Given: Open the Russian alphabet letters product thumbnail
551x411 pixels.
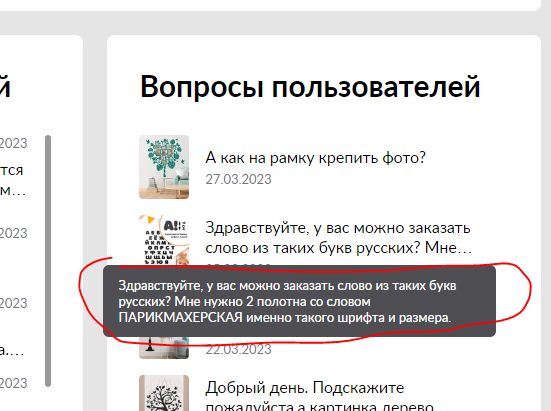Looking at the screenshot, I should (164, 240).
